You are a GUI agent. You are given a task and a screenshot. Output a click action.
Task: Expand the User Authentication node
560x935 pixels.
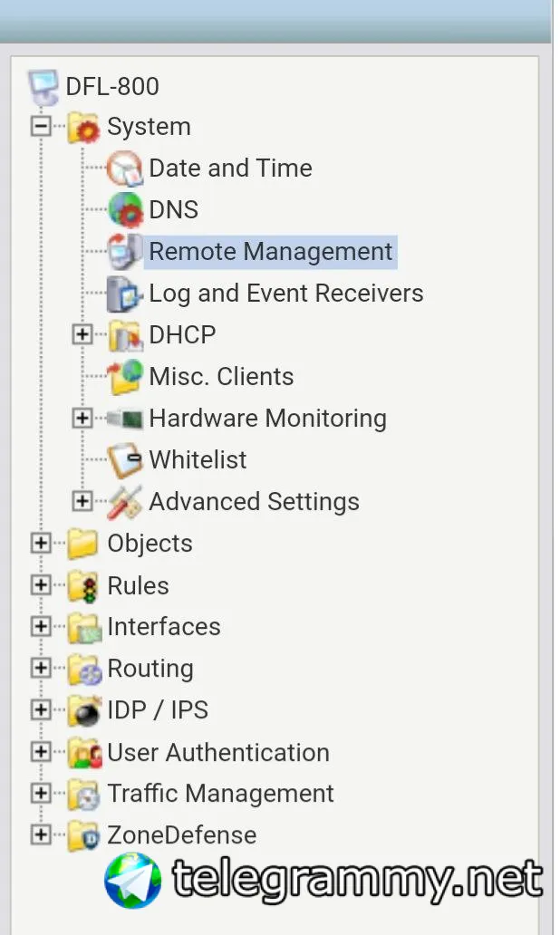(x=41, y=751)
